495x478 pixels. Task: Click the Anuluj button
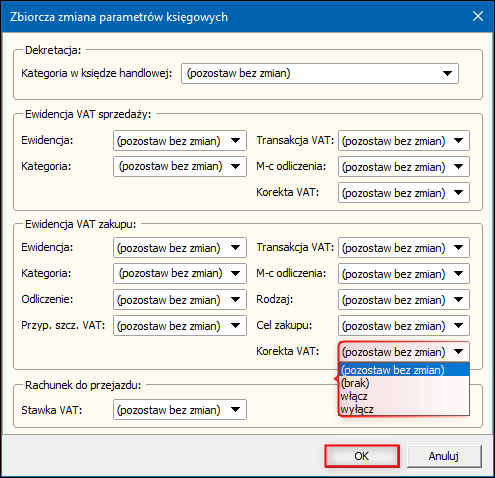tap(444, 456)
